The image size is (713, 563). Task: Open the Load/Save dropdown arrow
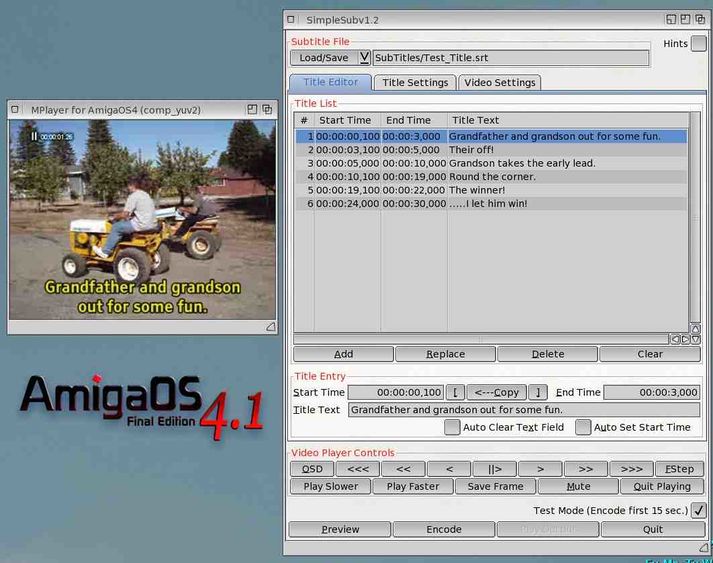tap(364, 58)
